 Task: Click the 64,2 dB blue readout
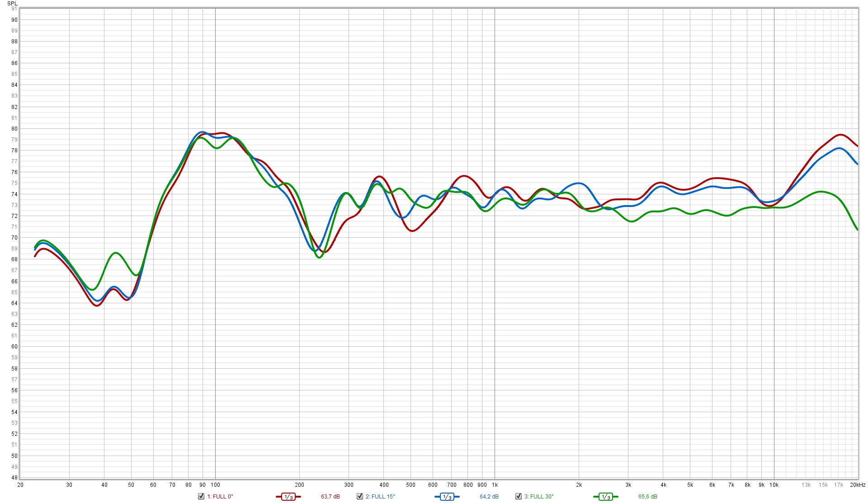pyautogui.click(x=489, y=496)
